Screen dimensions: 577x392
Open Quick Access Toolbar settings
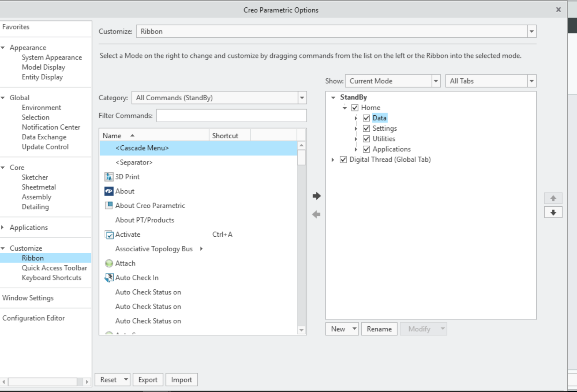(x=54, y=268)
